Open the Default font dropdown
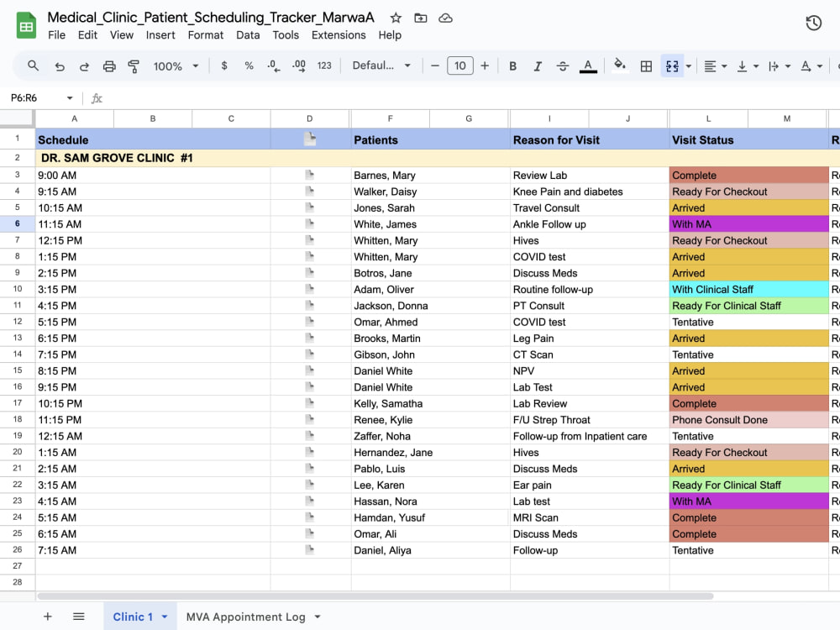840x630 pixels. (381, 66)
